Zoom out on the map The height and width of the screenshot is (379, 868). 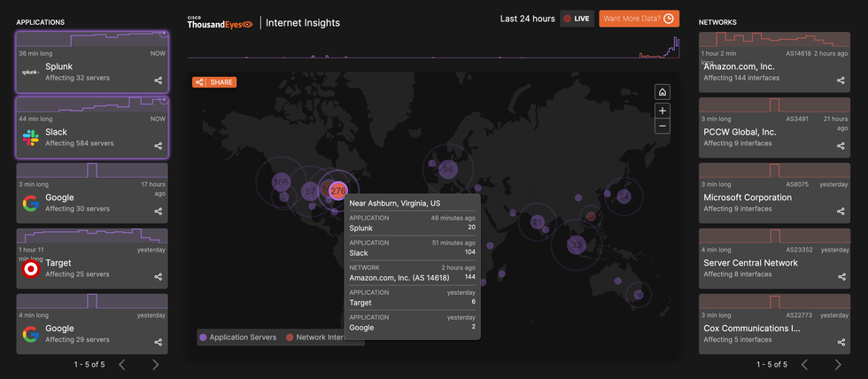point(663,127)
